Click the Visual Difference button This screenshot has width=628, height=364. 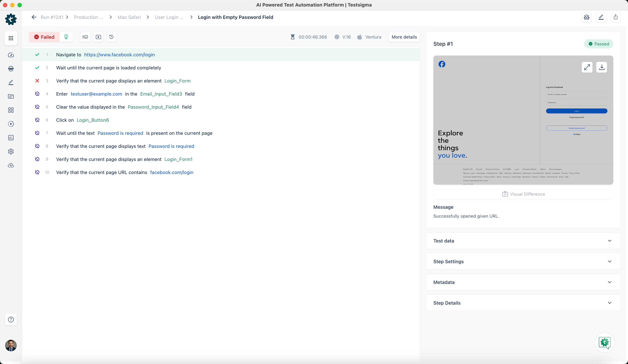pos(523,194)
